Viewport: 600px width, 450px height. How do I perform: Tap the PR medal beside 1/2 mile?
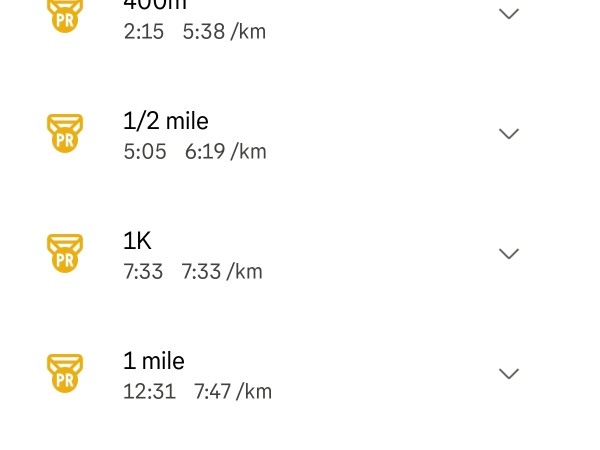[65, 133]
